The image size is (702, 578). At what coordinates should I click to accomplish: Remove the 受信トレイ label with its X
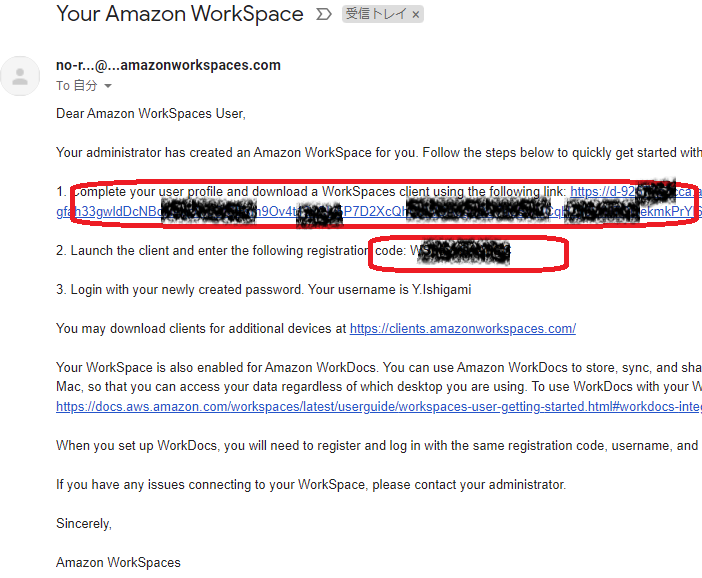416,15
